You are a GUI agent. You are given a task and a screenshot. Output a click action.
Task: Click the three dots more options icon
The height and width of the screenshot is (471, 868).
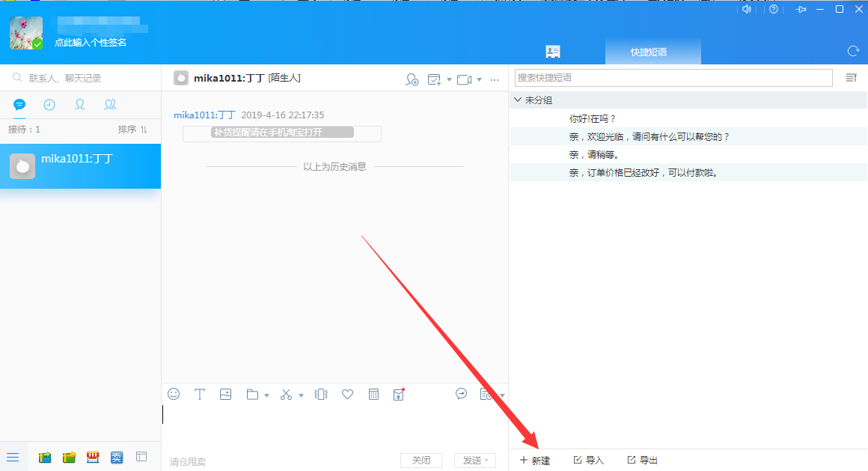(495, 80)
